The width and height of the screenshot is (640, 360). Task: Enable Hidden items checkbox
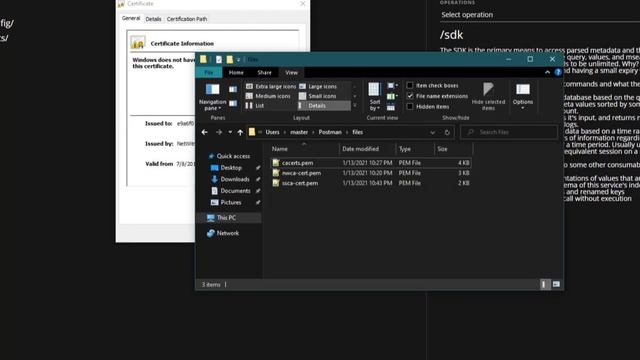[410, 107]
